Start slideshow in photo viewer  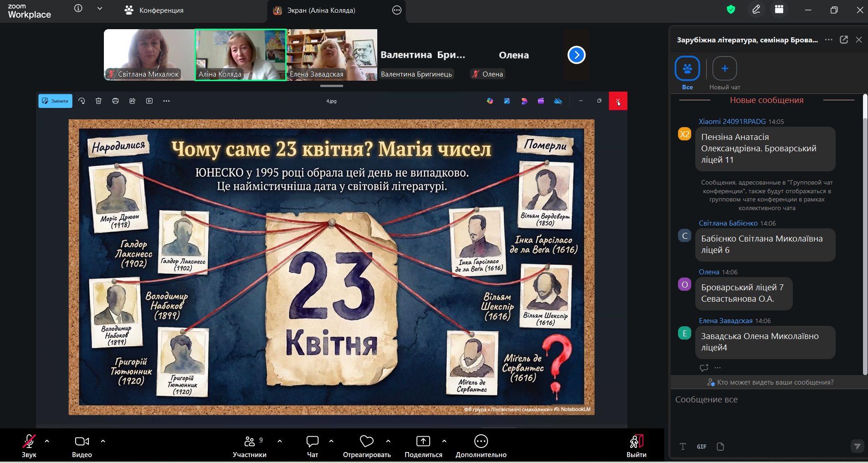149,101
